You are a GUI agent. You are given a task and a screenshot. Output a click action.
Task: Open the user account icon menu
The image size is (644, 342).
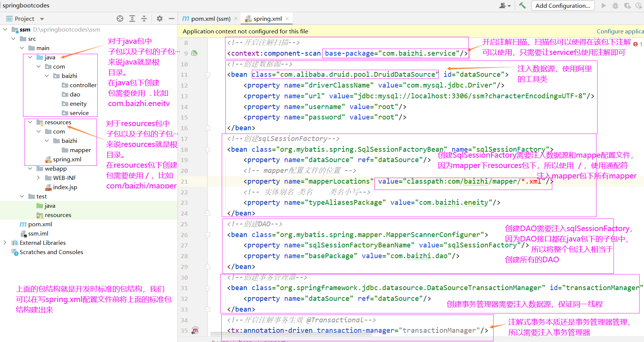coord(505,6)
